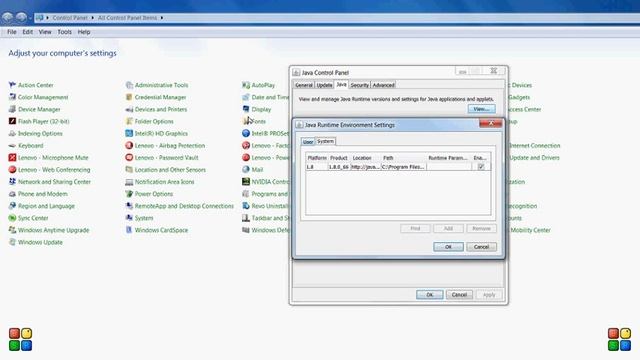The height and width of the screenshot is (360, 640).
Task: Open Lenovo - Microphone Mute icon
Action: [x=12, y=158]
